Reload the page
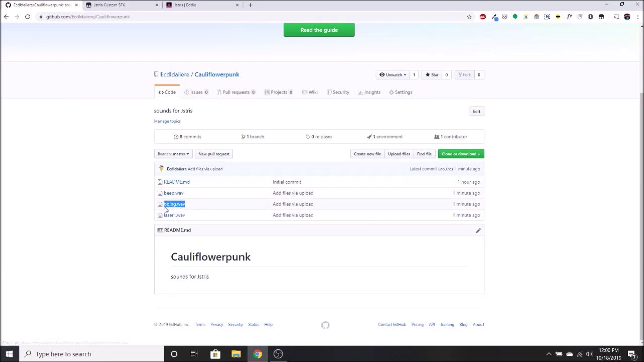644x362 pixels. pyautogui.click(x=27, y=17)
